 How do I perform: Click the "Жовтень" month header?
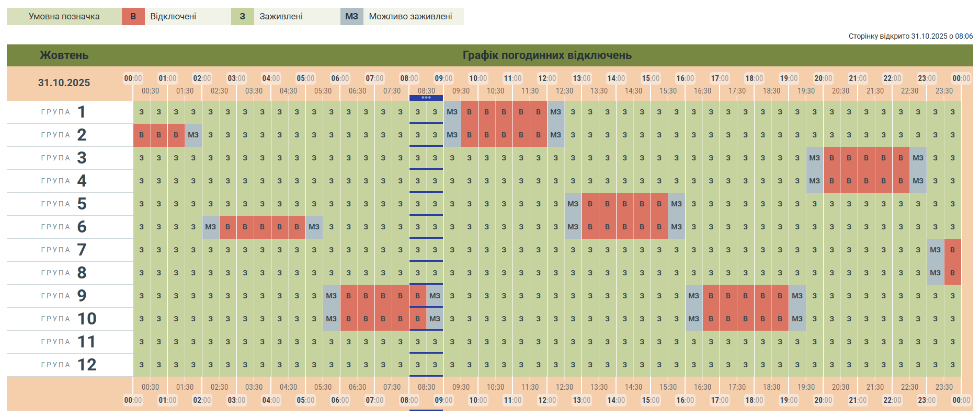click(64, 55)
